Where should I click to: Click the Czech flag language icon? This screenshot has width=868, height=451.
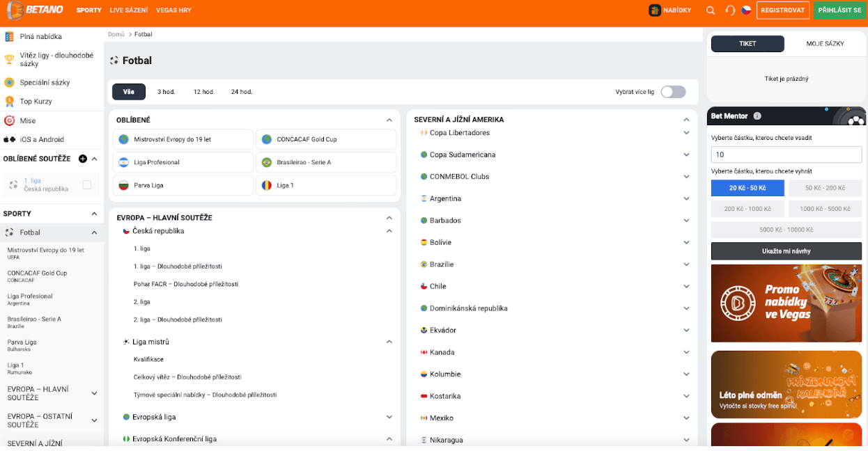pos(746,10)
